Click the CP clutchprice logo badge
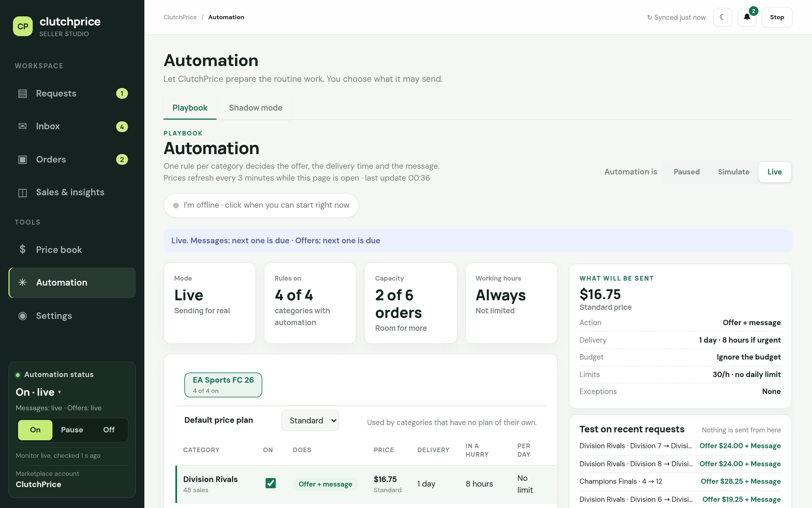Image resolution: width=812 pixels, height=508 pixels. point(23,26)
